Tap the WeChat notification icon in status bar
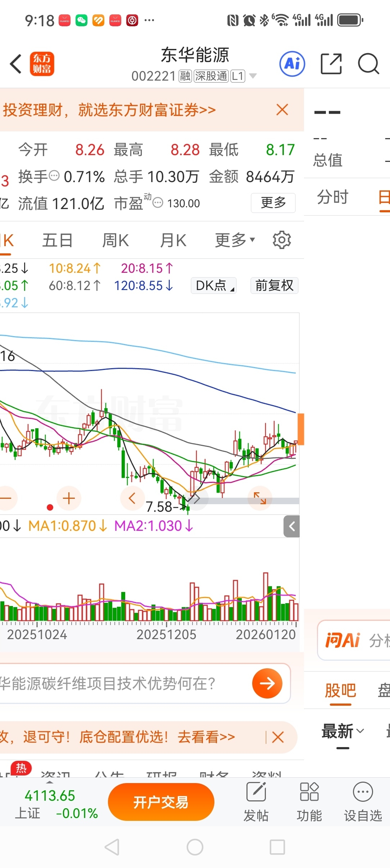Screen dimensions: 390x868 click(81, 21)
